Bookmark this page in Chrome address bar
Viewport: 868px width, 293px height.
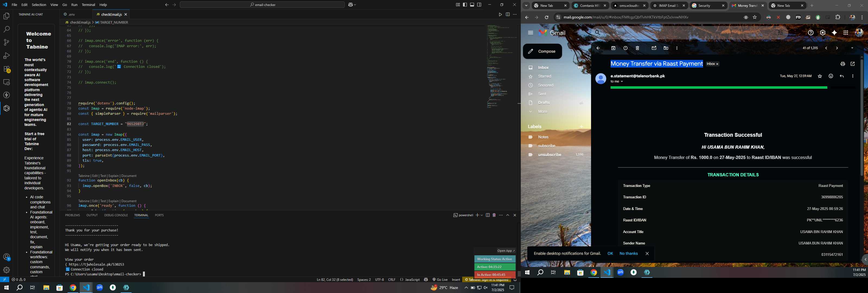[x=755, y=18]
